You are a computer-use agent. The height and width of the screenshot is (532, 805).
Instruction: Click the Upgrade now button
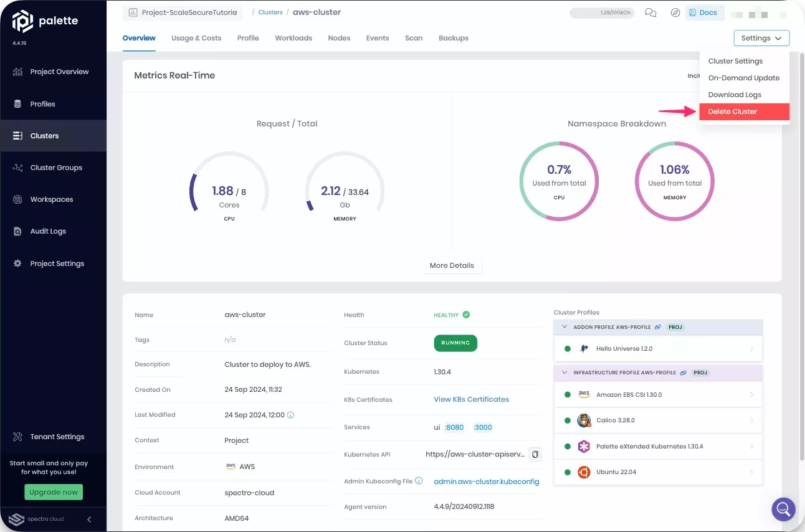[54, 492]
